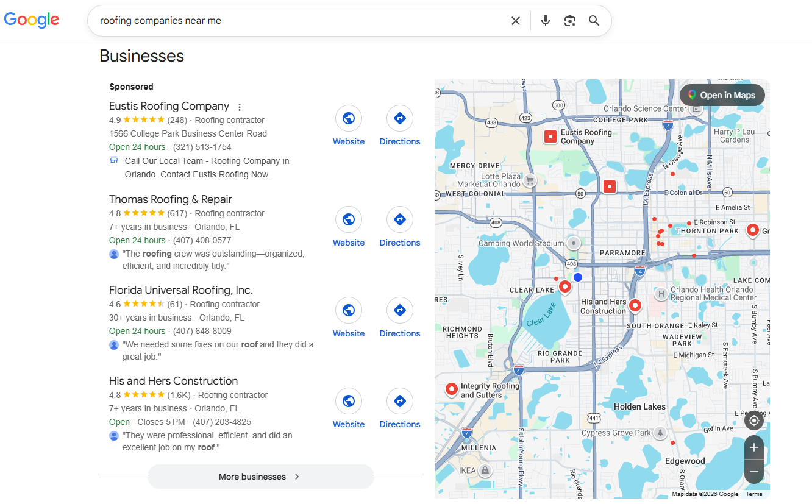Click His and Hers phone (407) 203-4825
Viewport: 812px width, 504px height.
click(x=222, y=422)
